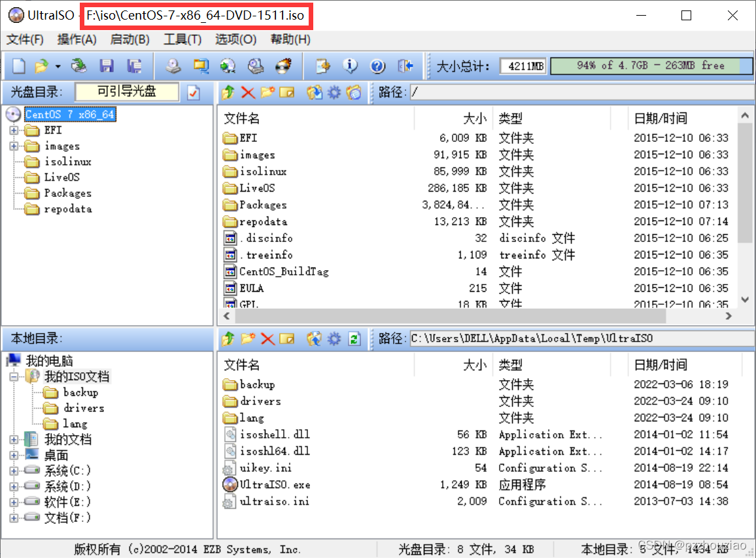Expand the 我的文档 tree node
This screenshot has height=558, width=756.
click(14, 440)
